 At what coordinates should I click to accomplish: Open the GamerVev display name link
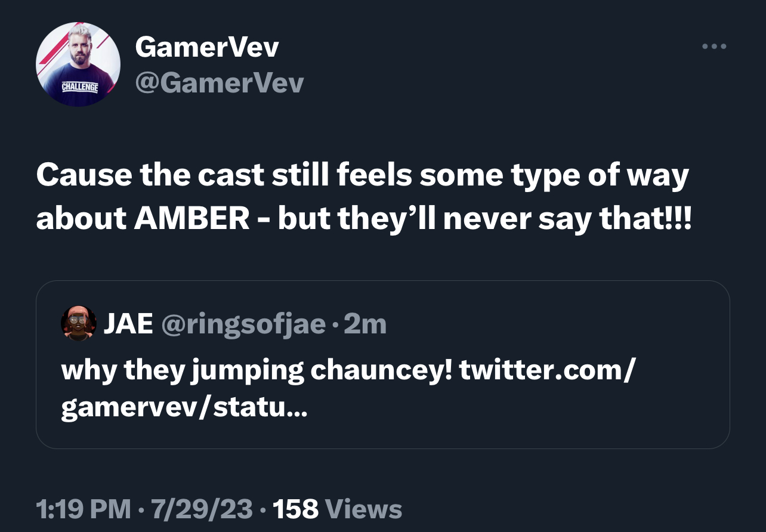coord(207,47)
